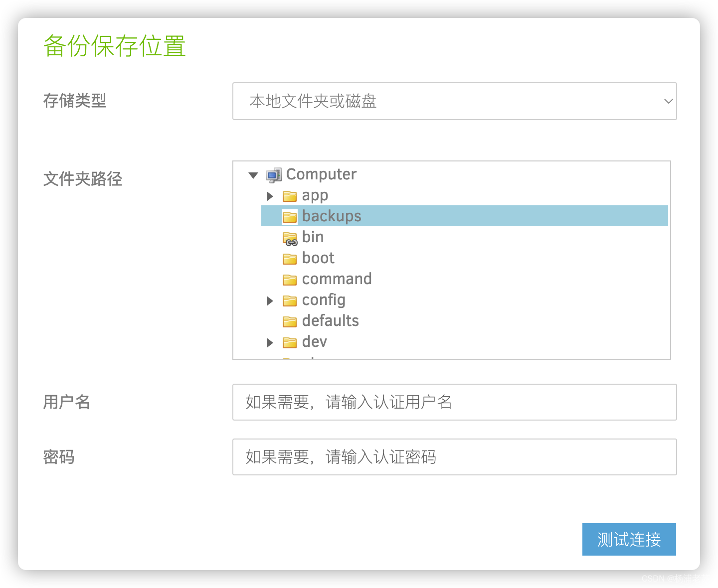Click the 测试连接 test connection button

click(x=629, y=539)
